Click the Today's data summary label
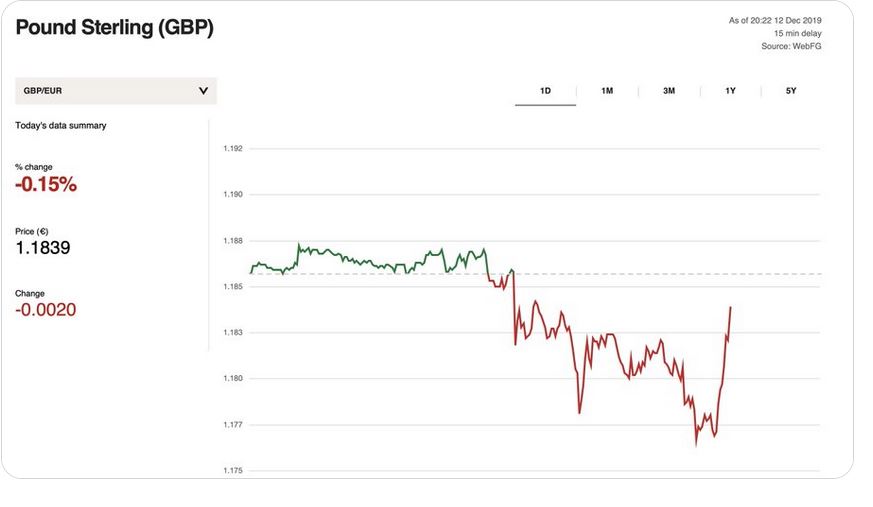 tap(61, 126)
